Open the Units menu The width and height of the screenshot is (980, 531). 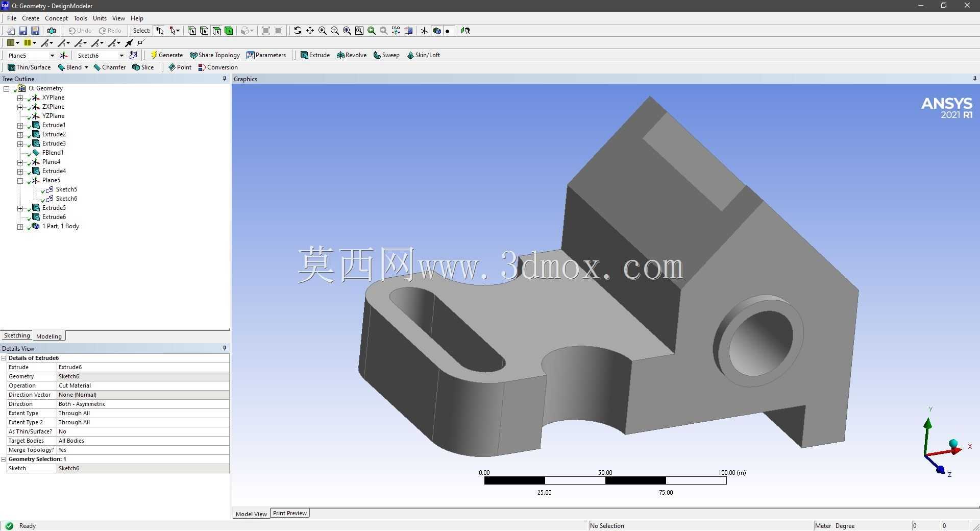pyautogui.click(x=100, y=18)
